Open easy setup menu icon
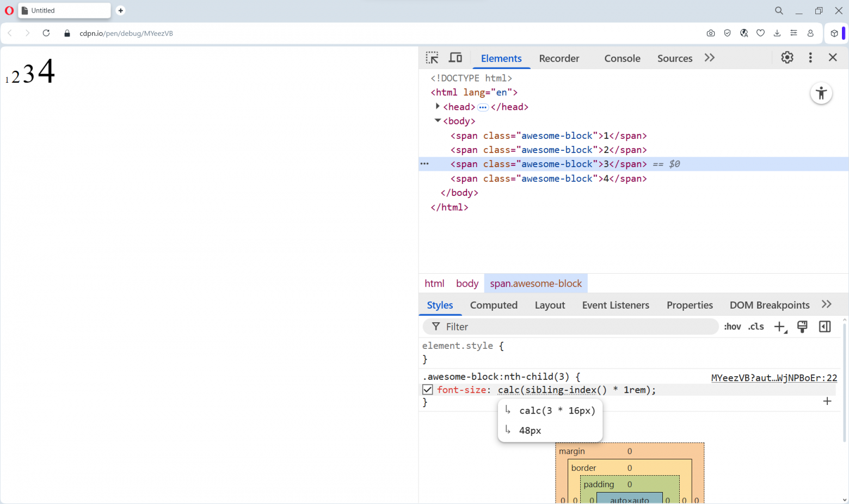 point(794,33)
